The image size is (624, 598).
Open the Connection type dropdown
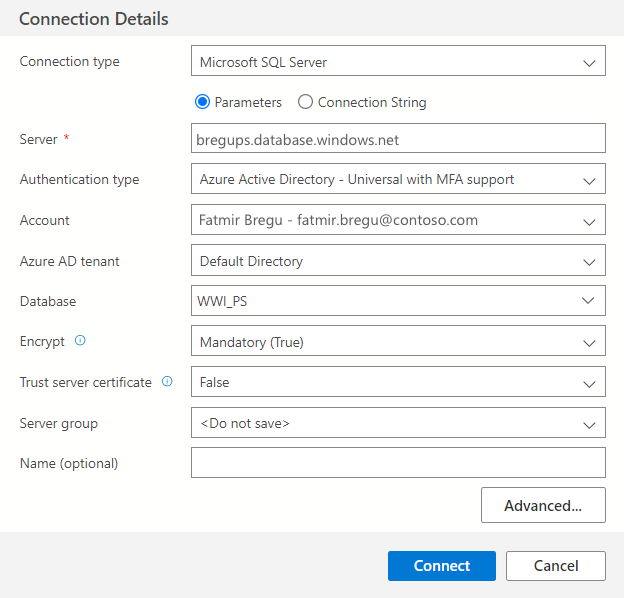pos(397,62)
